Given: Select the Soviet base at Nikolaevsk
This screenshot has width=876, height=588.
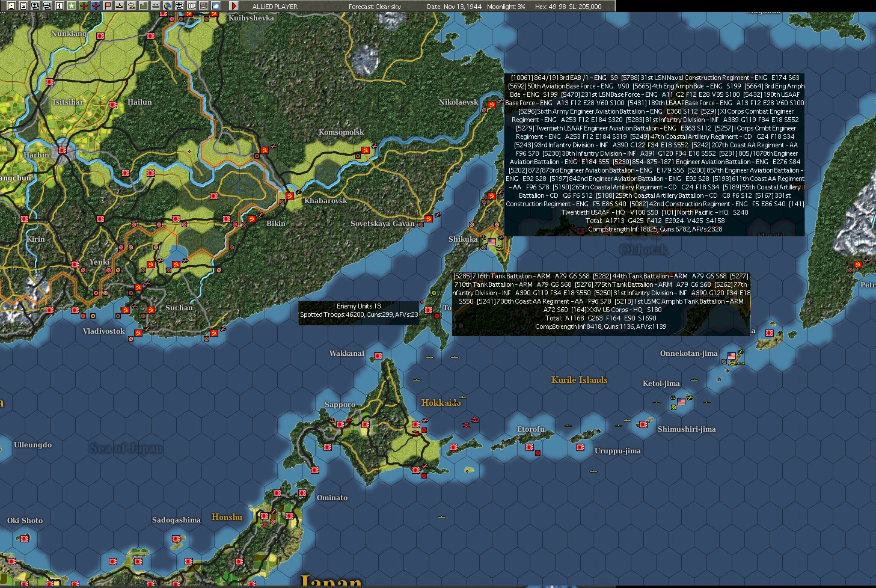Looking at the screenshot, I should pyautogui.click(x=491, y=105).
